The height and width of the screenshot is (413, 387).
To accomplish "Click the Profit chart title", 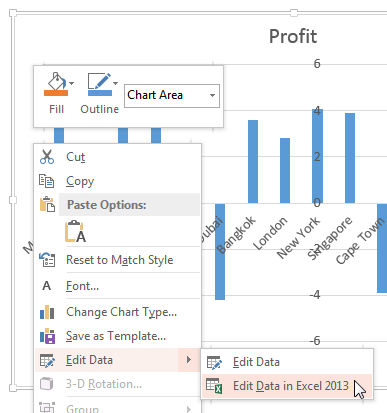I will click(293, 36).
